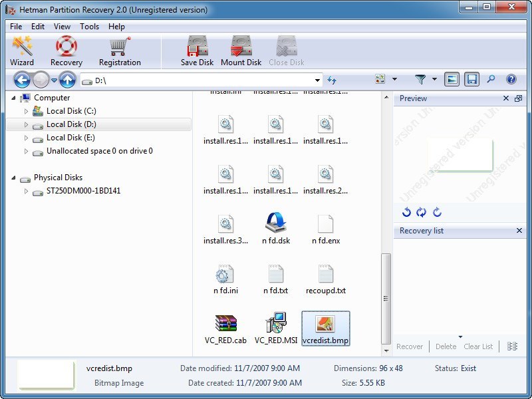
Task: Toggle the Preview panel visibility
Action: (x=452, y=79)
